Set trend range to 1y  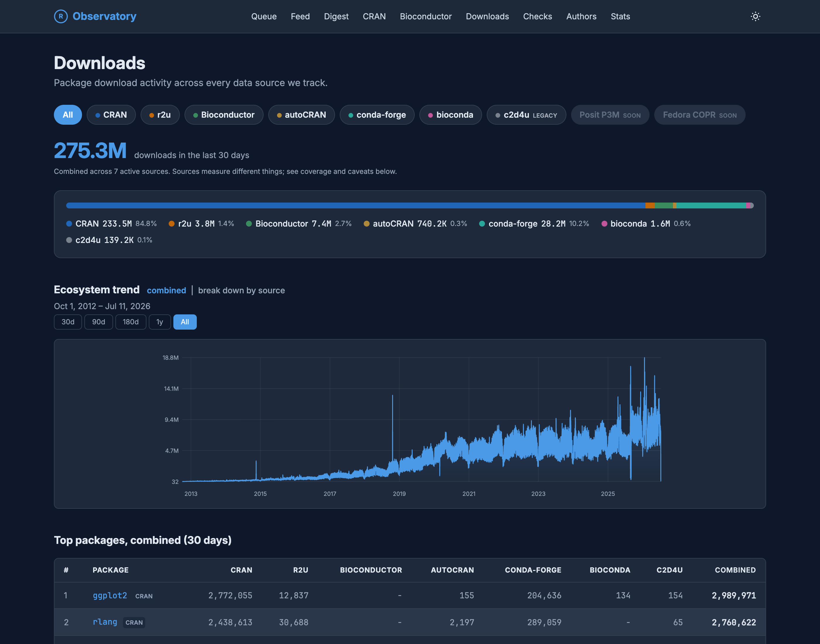pyautogui.click(x=160, y=322)
